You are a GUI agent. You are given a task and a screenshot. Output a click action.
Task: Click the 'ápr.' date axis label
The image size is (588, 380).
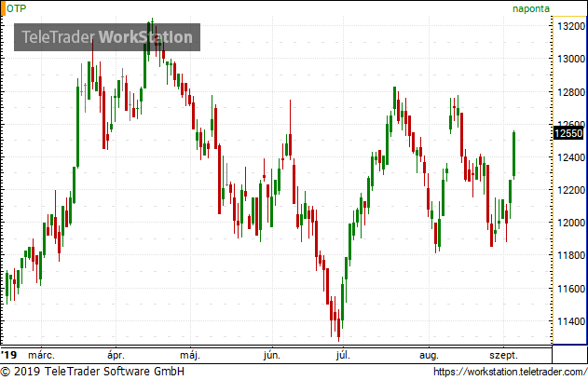click(116, 355)
